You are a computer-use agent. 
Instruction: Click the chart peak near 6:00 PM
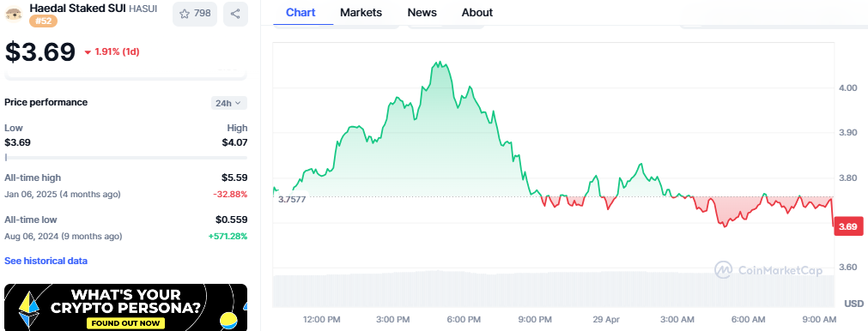(x=439, y=63)
